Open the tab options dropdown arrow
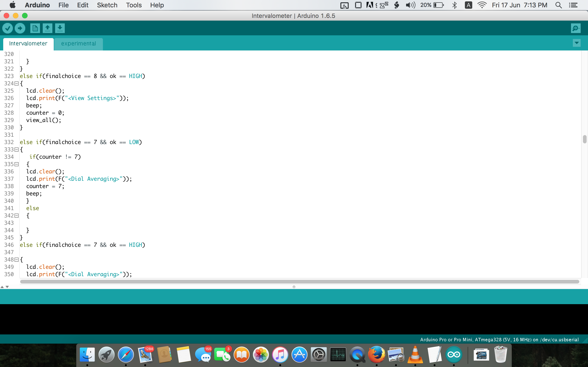 point(576,43)
